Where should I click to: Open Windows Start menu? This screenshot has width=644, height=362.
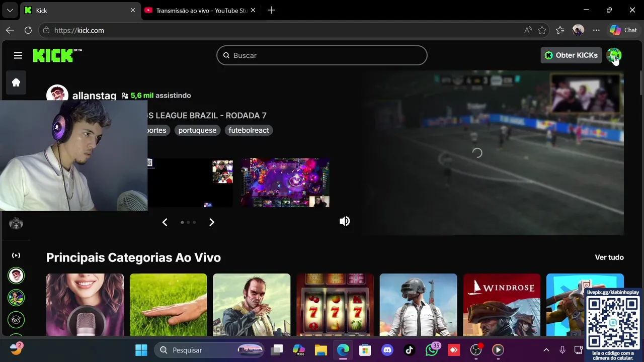point(141,350)
